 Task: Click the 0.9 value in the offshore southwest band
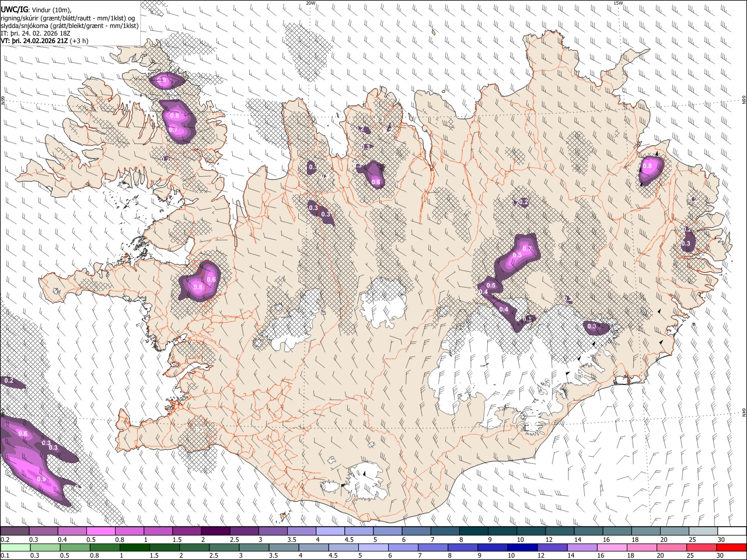coord(41,479)
